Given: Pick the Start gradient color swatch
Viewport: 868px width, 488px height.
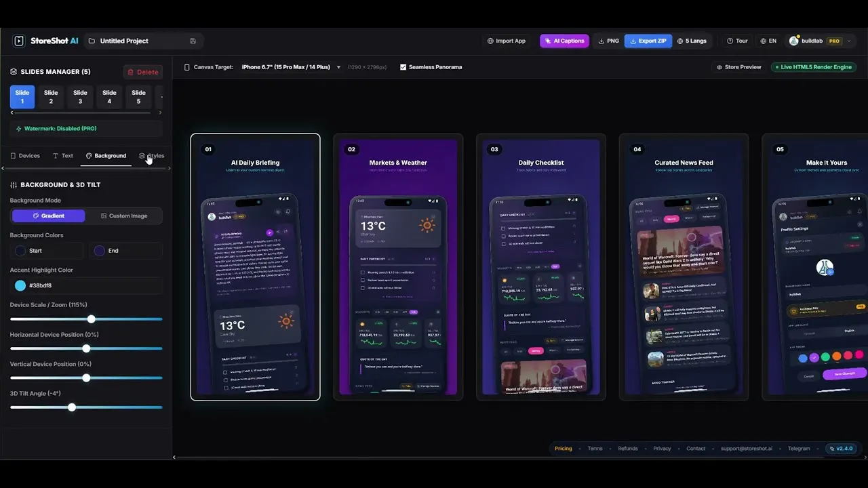Looking at the screenshot, I should coord(20,251).
